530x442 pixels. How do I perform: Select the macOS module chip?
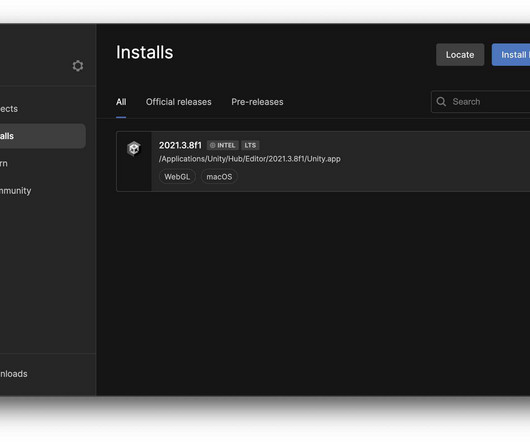219,177
